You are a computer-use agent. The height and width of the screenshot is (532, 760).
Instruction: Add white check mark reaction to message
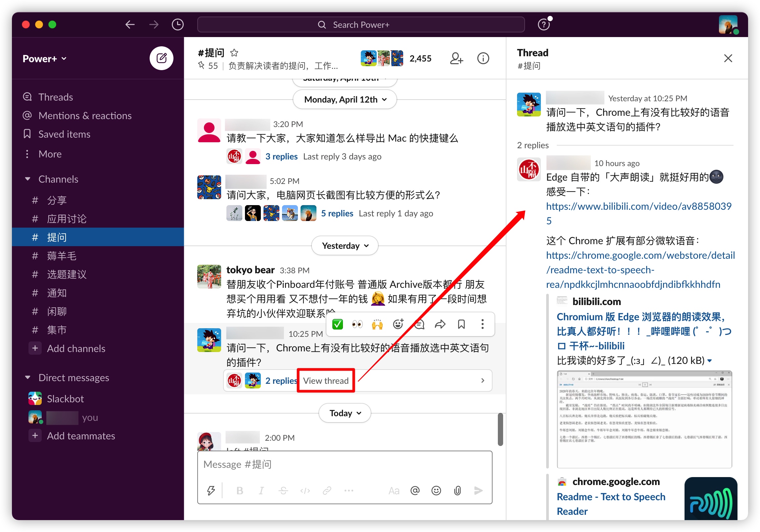pos(337,324)
